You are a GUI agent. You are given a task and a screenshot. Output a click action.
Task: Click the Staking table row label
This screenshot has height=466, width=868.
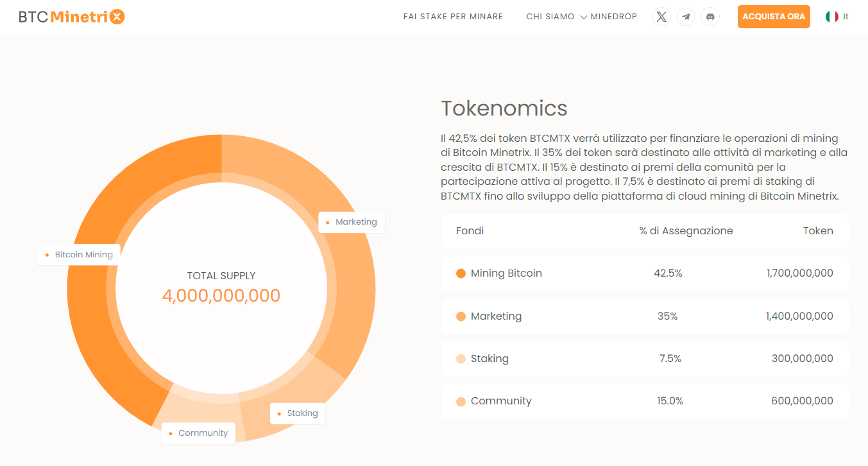(x=489, y=359)
